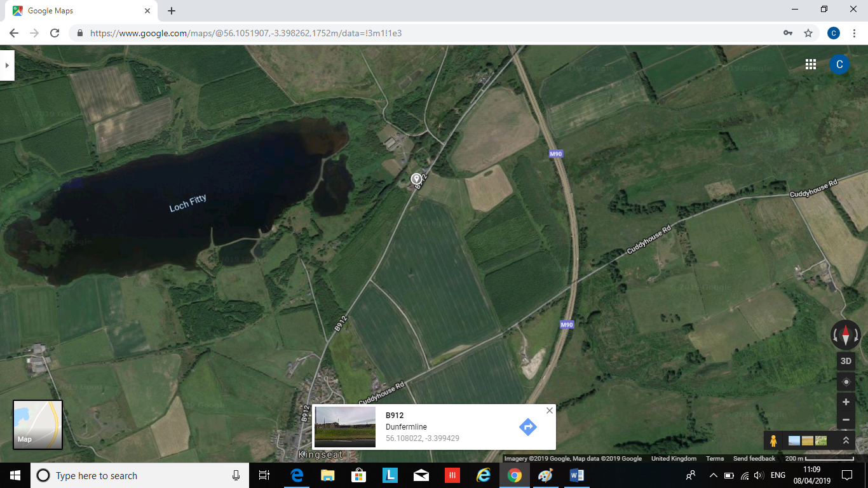Expand the imagery strip with chevrons
This screenshot has width=868, height=488.
click(846, 440)
